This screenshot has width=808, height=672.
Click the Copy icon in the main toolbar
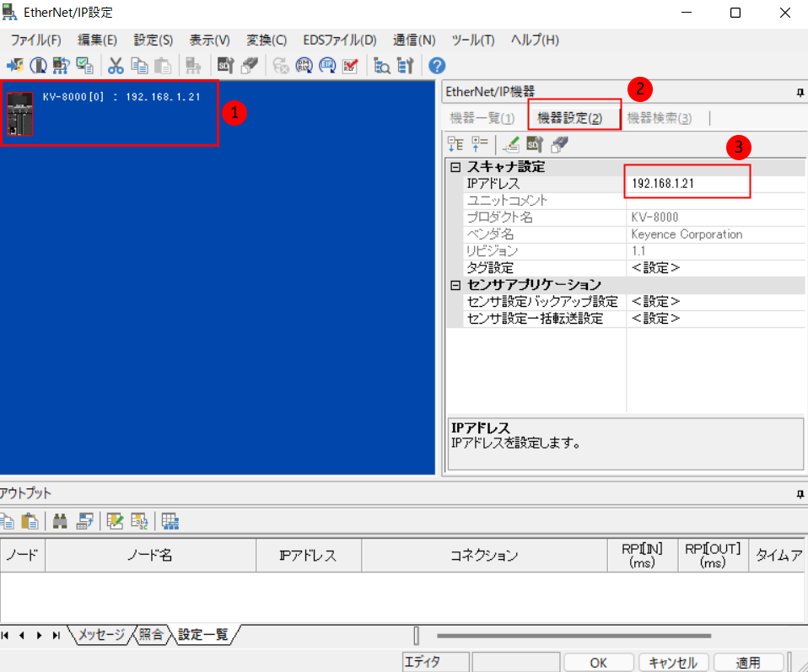coord(139,66)
